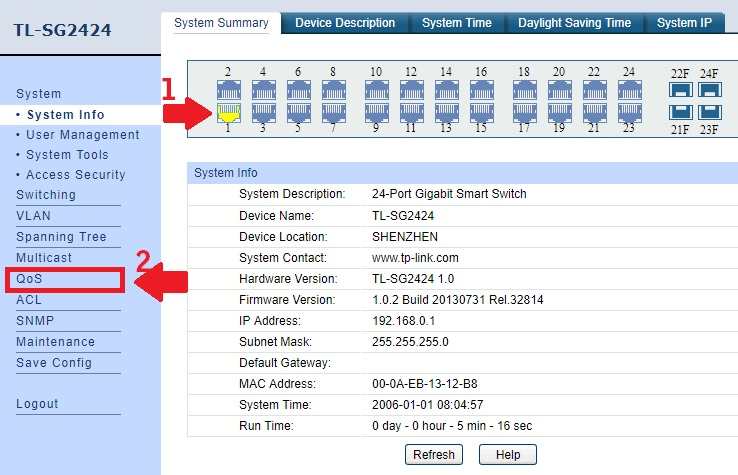Click port 5 icon on the switch panel
This screenshot has height=475, width=738.
[299, 113]
